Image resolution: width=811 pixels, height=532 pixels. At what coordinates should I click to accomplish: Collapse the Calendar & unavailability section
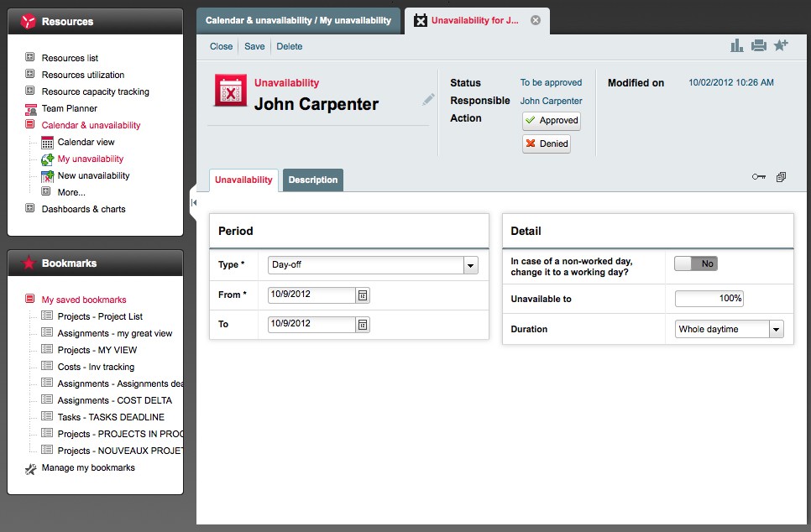tap(30, 125)
